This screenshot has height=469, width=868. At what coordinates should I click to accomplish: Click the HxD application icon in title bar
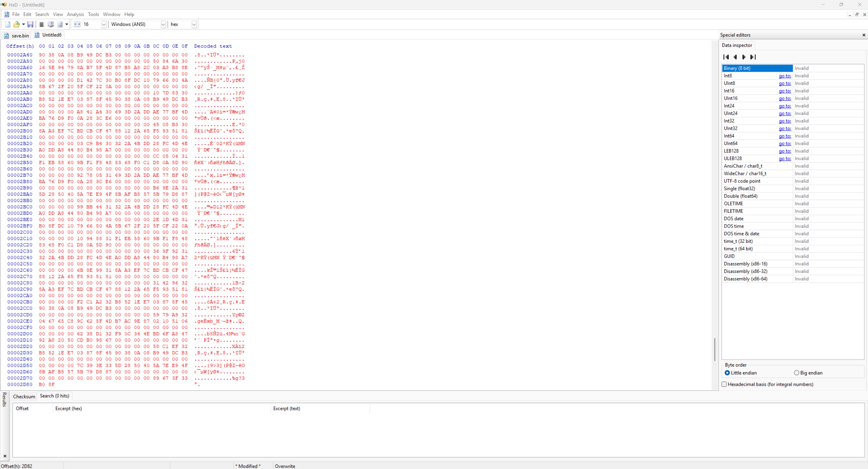click(x=4, y=4)
